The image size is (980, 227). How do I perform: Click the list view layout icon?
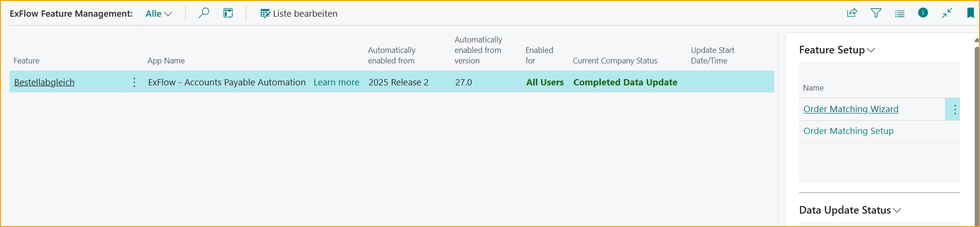tap(899, 13)
